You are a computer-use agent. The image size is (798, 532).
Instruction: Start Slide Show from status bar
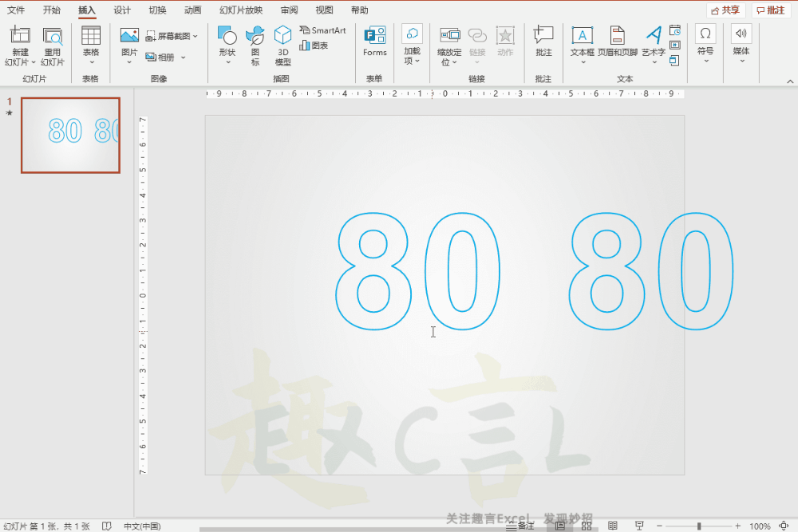tap(639, 526)
